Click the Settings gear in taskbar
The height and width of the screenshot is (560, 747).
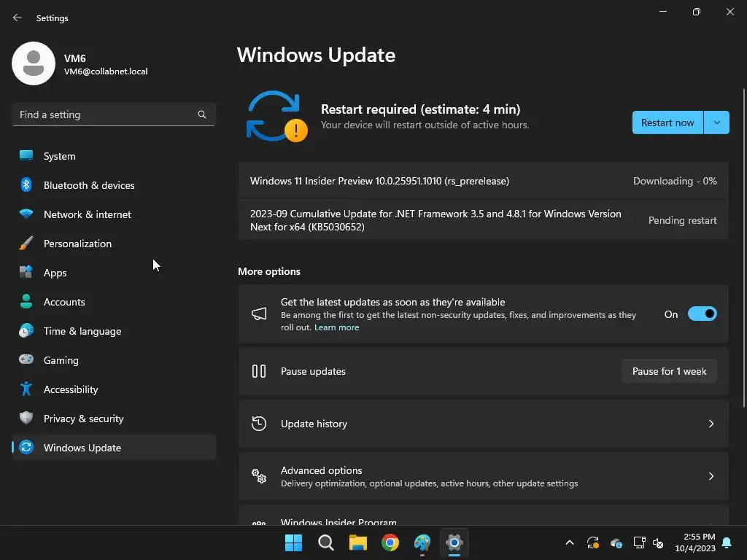tap(454, 542)
